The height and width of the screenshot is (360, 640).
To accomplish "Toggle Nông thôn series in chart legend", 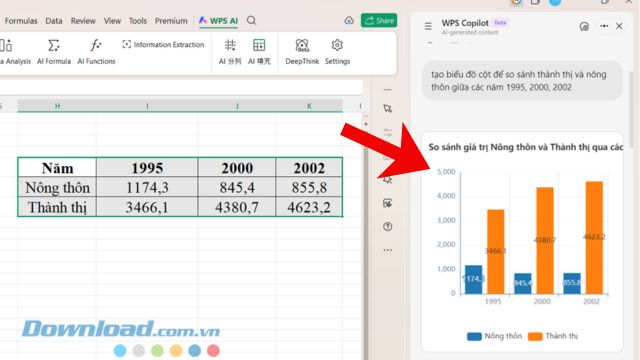I will pos(494,336).
